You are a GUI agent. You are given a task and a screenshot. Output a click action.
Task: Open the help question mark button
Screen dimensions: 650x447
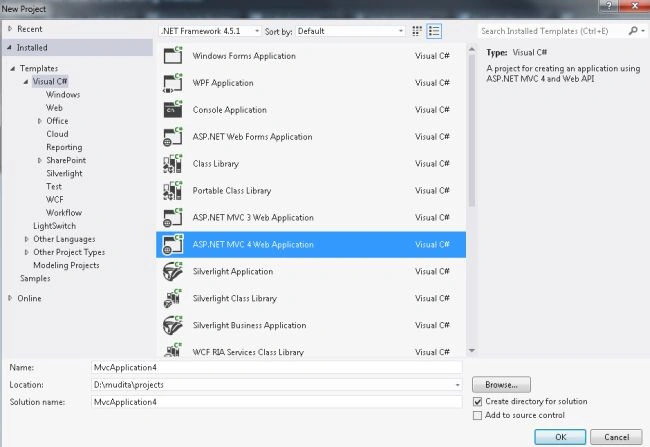pos(609,5)
